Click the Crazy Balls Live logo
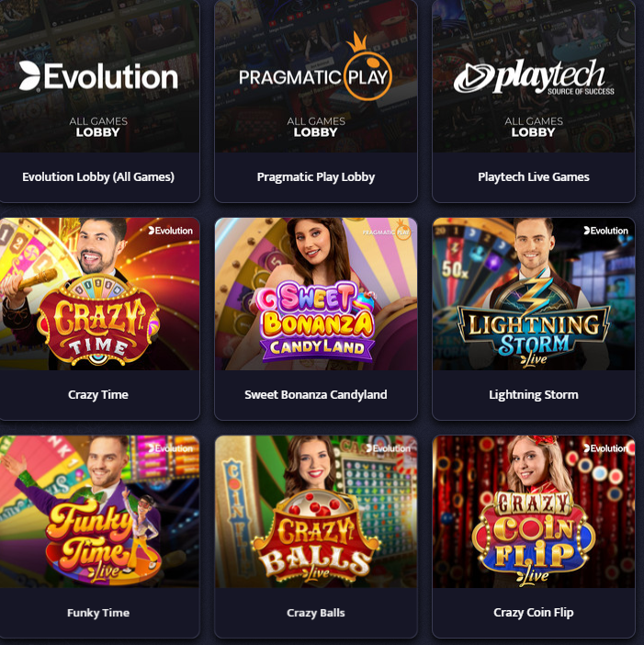 point(316,537)
